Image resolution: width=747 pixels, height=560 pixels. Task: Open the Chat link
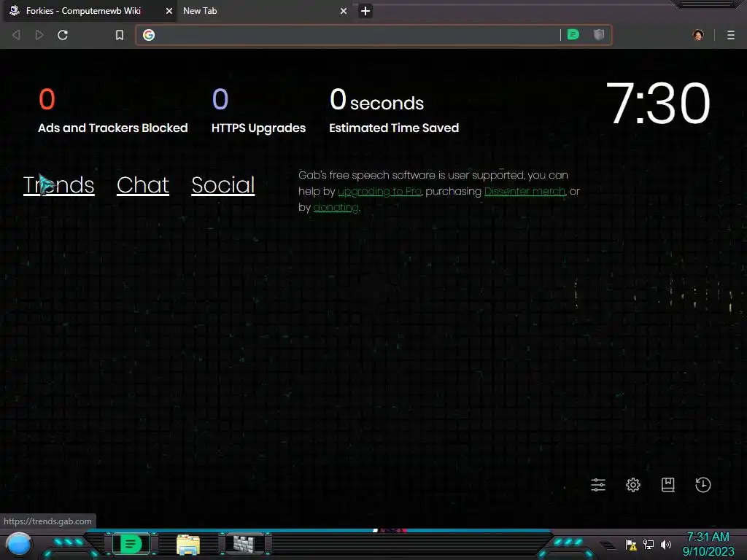(x=143, y=185)
